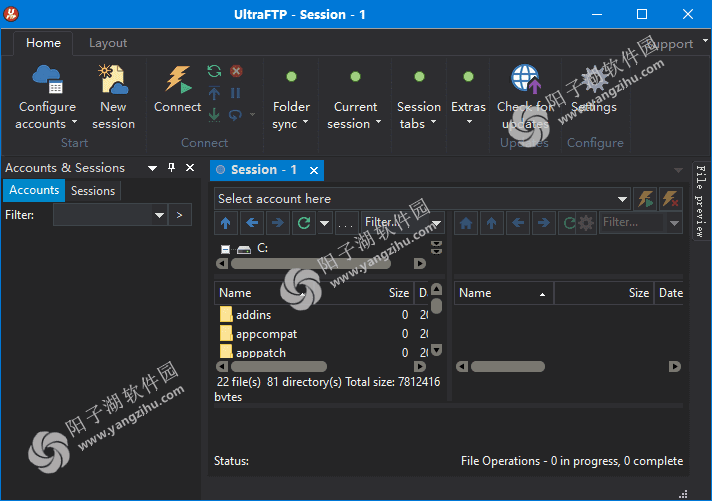Sort remote list by Date column

point(670,293)
